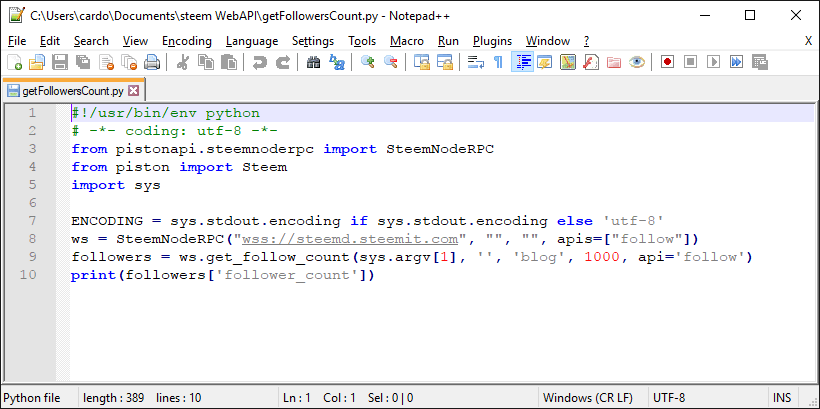Toggle the highlighted Indent guide icon

point(522,62)
